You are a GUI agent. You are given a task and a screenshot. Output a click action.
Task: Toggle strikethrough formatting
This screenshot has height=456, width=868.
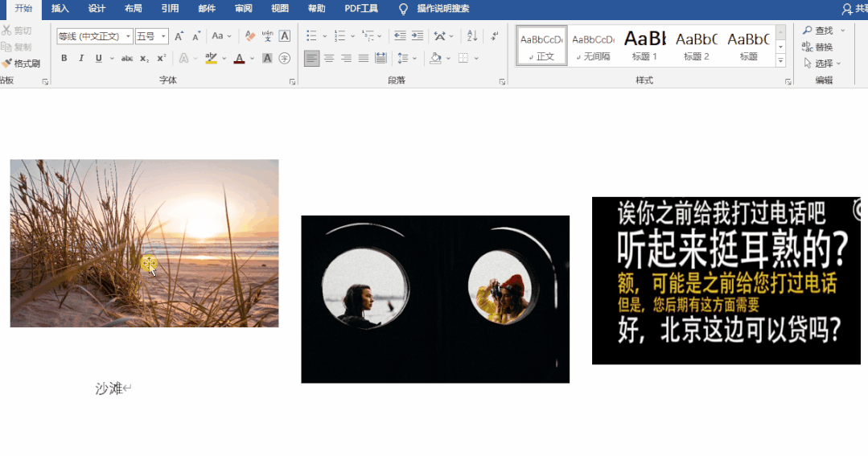[126, 59]
